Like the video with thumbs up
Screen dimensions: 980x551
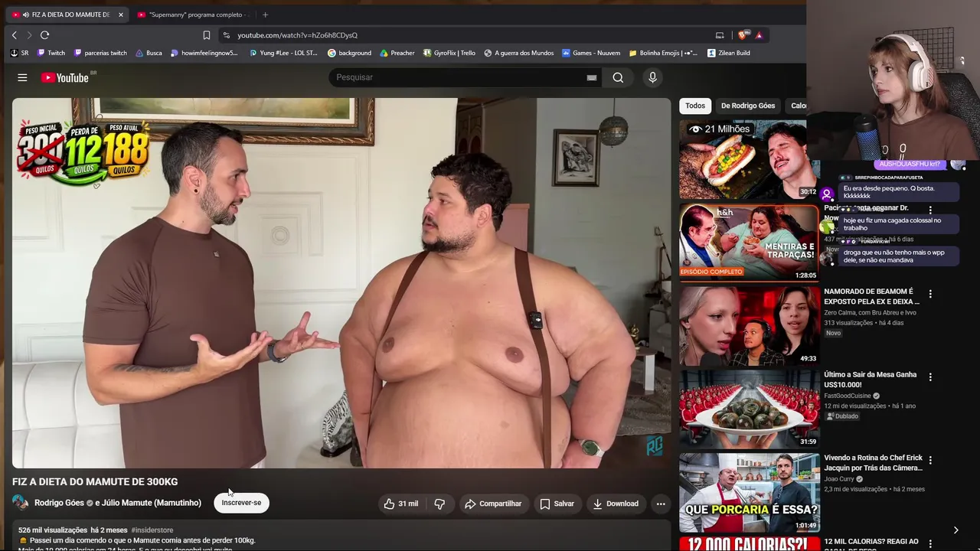[401, 504]
